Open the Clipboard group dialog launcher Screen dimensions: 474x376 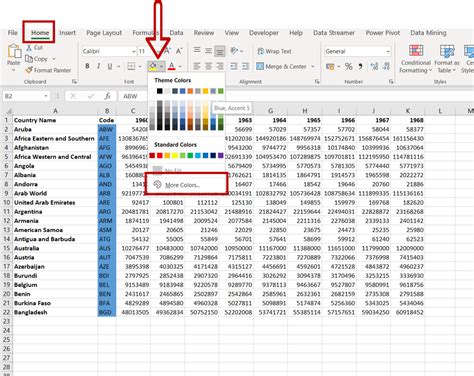pyautogui.click(x=74, y=81)
